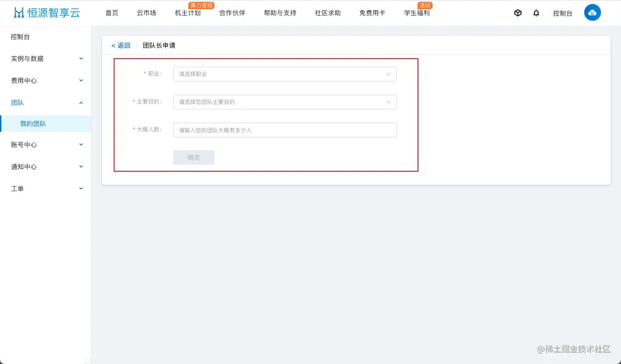The height and width of the screenshot is (364, 621).
Task: Open notifications bell icon
Action: coord(536,13)
